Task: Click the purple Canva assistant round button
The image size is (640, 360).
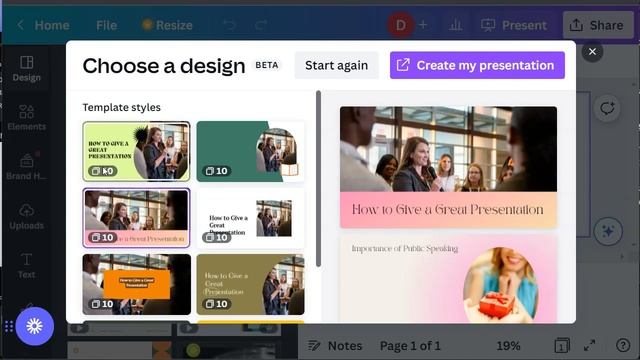Action: pos(35,326)
